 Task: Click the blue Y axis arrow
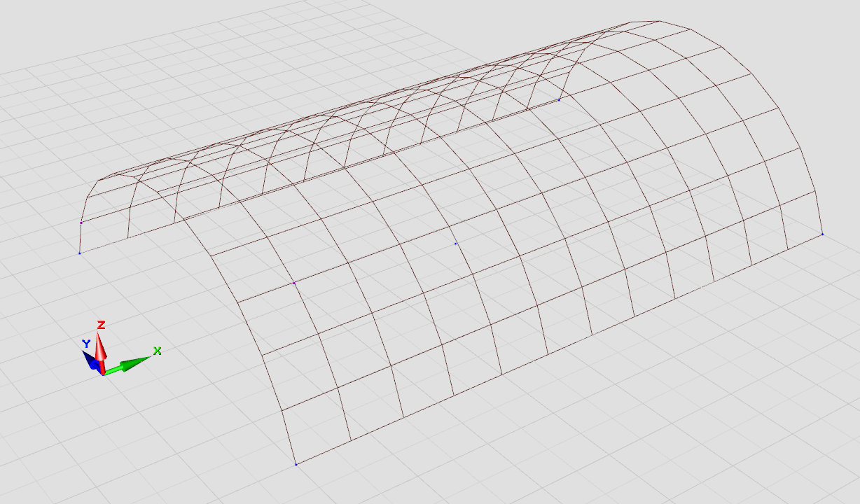pos(90,359)
